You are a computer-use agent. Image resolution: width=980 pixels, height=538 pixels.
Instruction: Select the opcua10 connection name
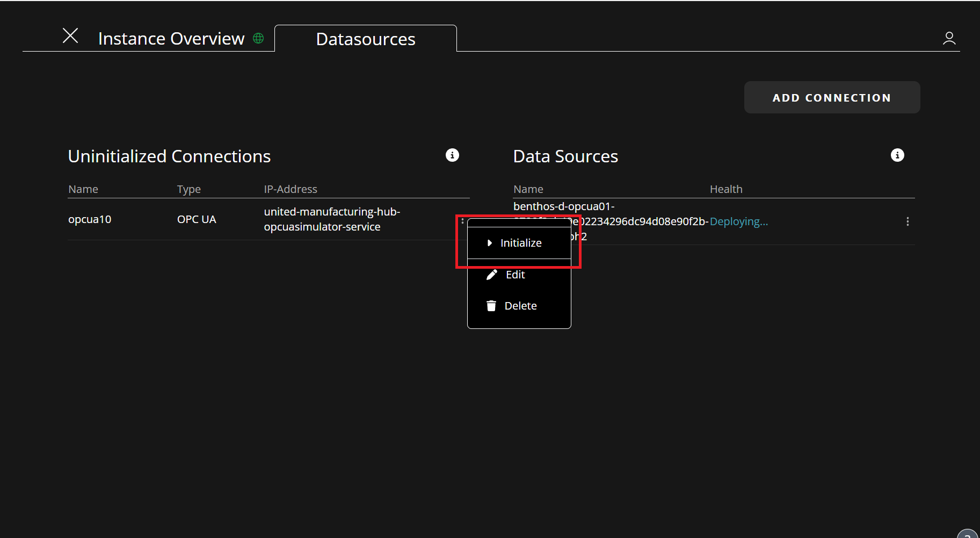coord(90,219)
